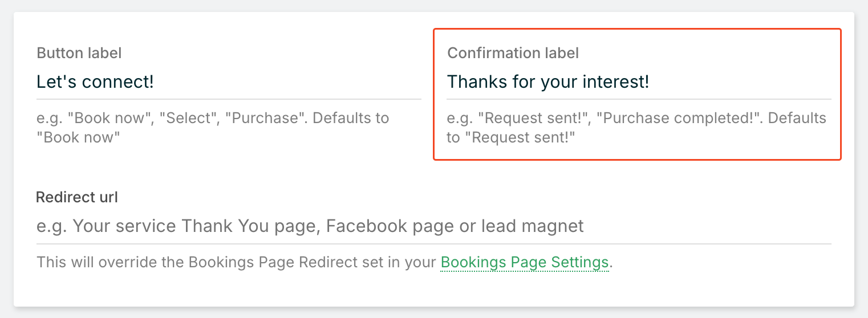Click the "Purchase" example in button hint
The image size is (868, 318).
coord(265,118)
